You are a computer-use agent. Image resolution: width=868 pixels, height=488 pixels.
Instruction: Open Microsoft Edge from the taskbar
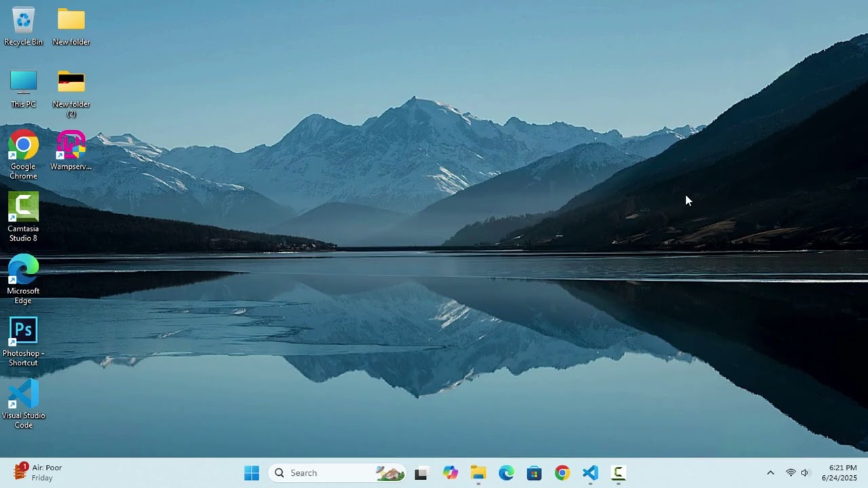click(x=507, y=473)
